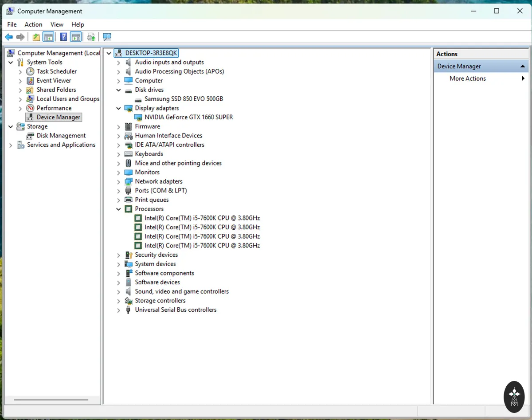The image size is (532, 420).
Task: Select the Computer category label
Action: tap(149, 81)
